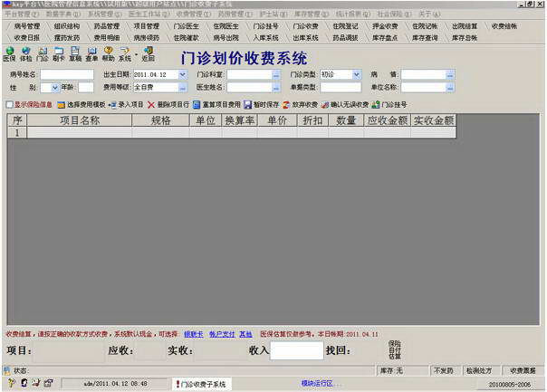Click 年龄 input field
547x392 pixels.
click(x=86, y=88)
